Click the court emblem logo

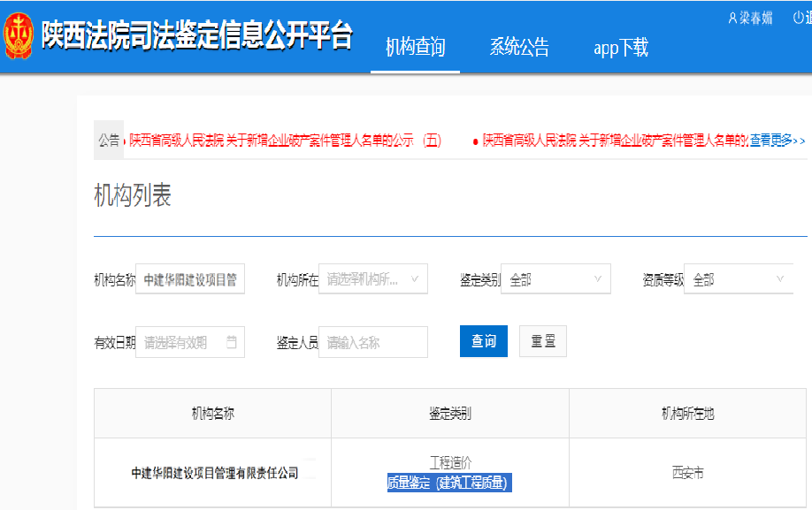pyautogui.click(x=19, y=36)
